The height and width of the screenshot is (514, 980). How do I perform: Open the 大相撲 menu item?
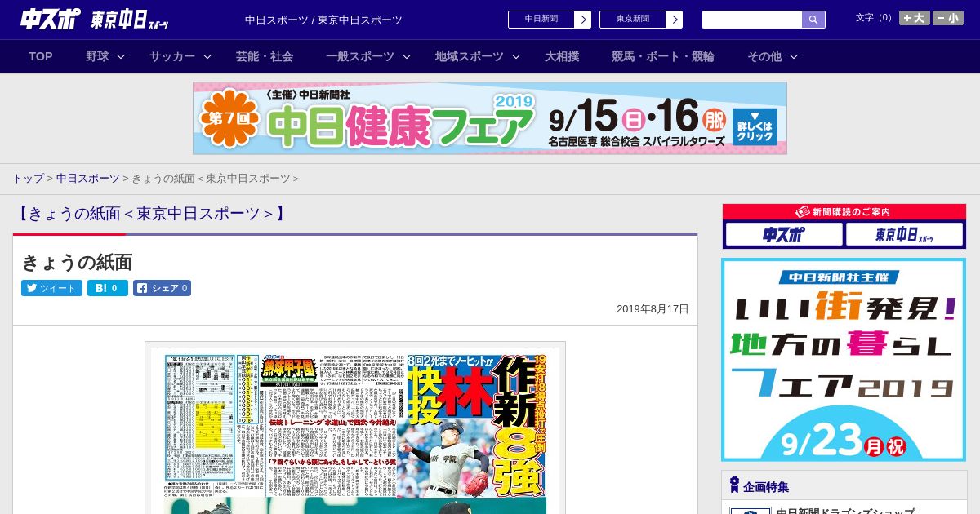pyautogui.click(x=562, y=56)
